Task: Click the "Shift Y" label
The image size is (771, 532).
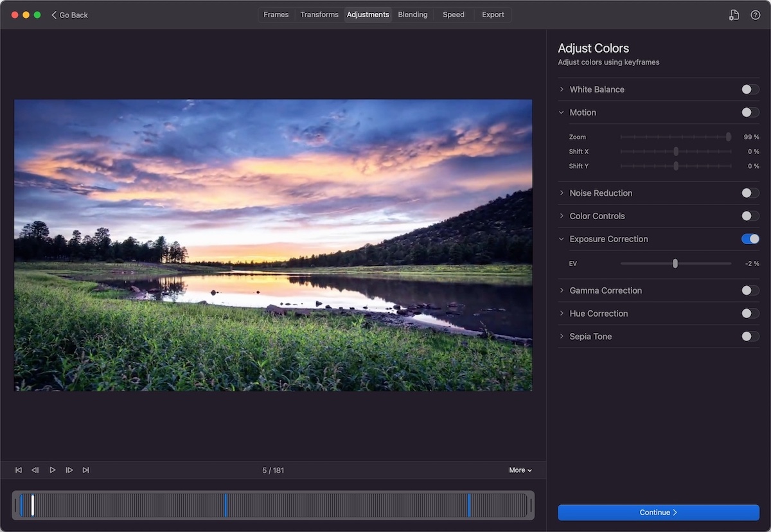Action: [x=579, y=166]
